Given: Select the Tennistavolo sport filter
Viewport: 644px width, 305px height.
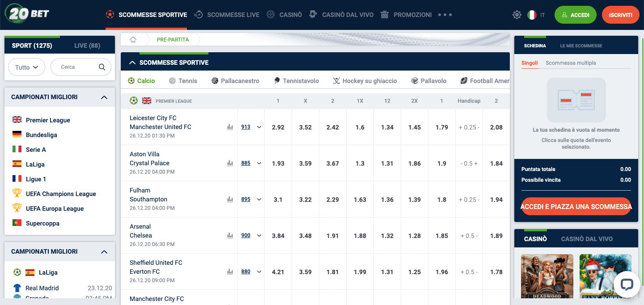Looking at the screenshot, I should 296,81.
